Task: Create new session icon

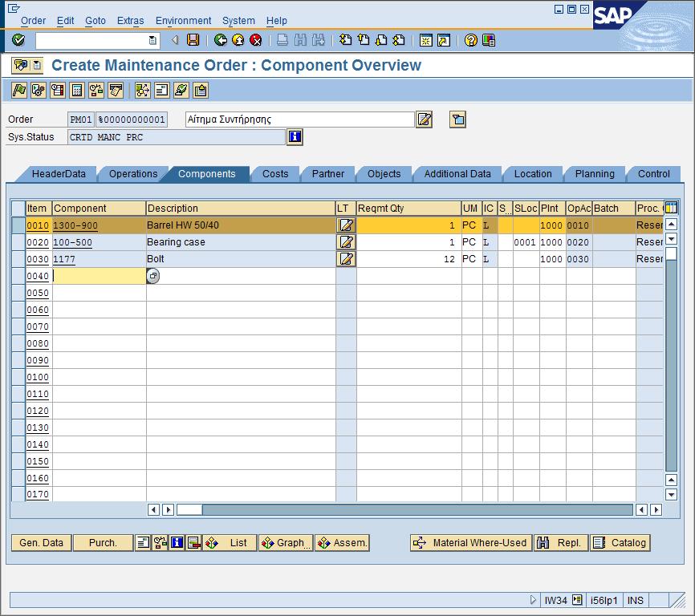Action: (x=425, y=40)
